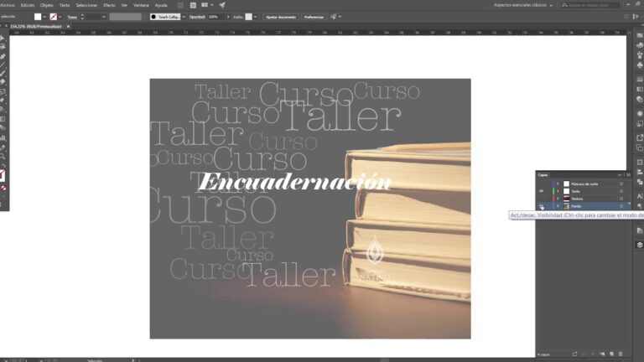Viewport: 644px width, 362px height.
Task: Open the Touch Callig brush dropdown
Action: coord(184,17)
